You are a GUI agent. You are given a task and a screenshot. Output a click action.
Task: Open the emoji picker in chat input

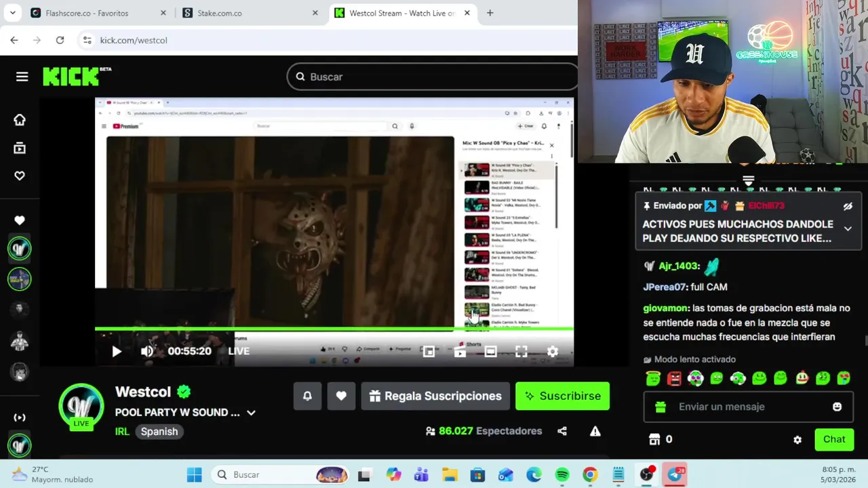coord(837,407)
